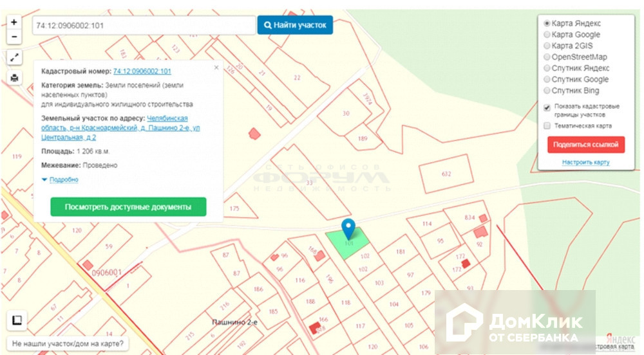Click the 0906001 cadastral block label
This screenshot has height=355, width=644.
click(106, 273)
